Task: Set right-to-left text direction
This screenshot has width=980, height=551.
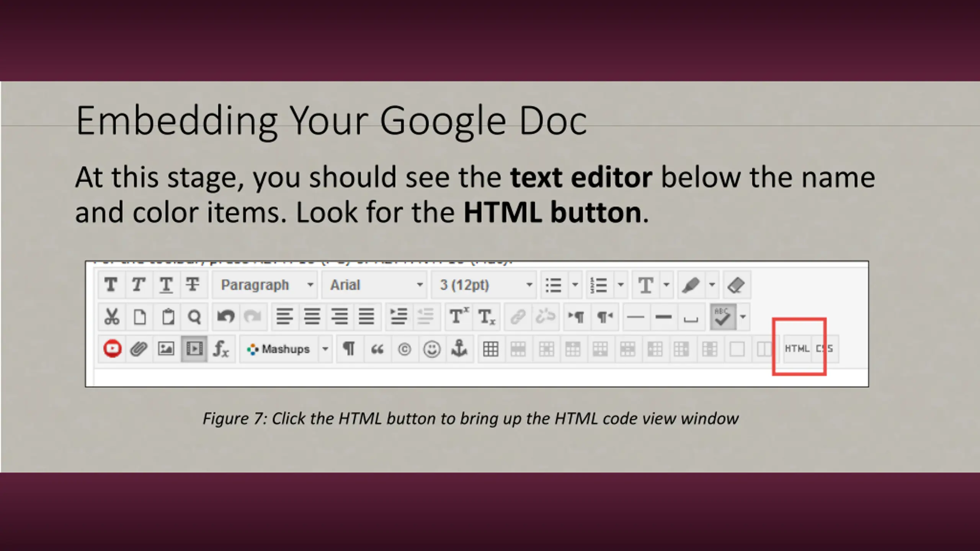Action: (x=604, y=317)
